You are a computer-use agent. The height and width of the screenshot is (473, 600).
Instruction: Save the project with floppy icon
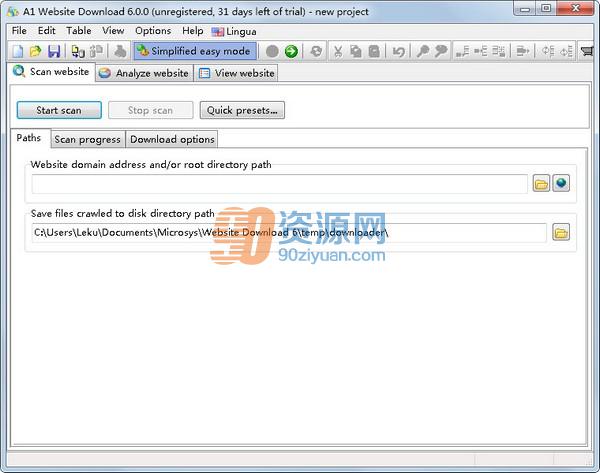[x=54, y=51]
